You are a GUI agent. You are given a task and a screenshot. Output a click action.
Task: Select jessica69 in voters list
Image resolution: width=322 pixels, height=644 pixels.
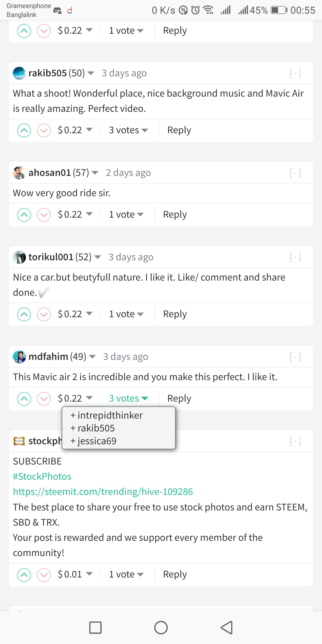point(93,441)
